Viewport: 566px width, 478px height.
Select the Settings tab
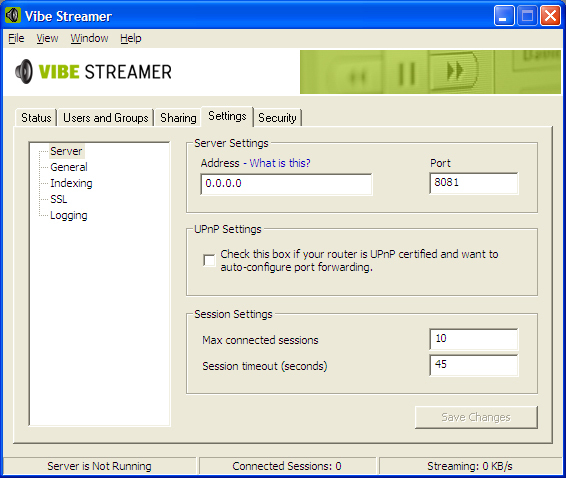(x=227, y=116)
